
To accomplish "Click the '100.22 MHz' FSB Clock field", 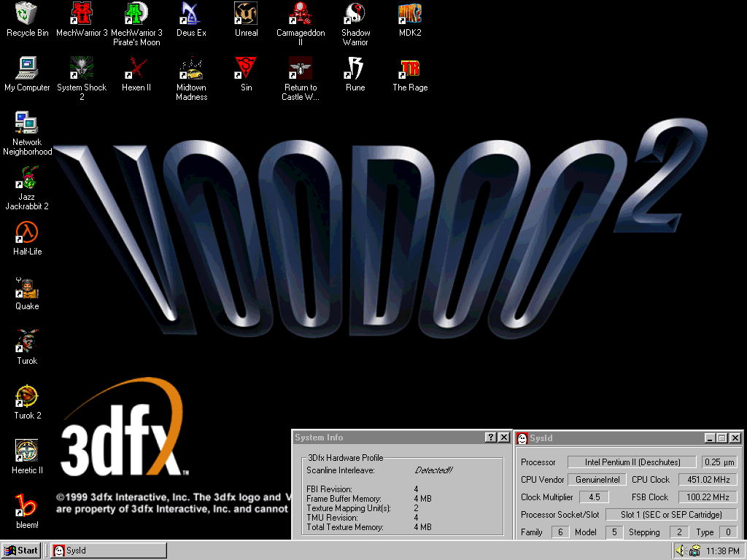I will pos(708,497).
